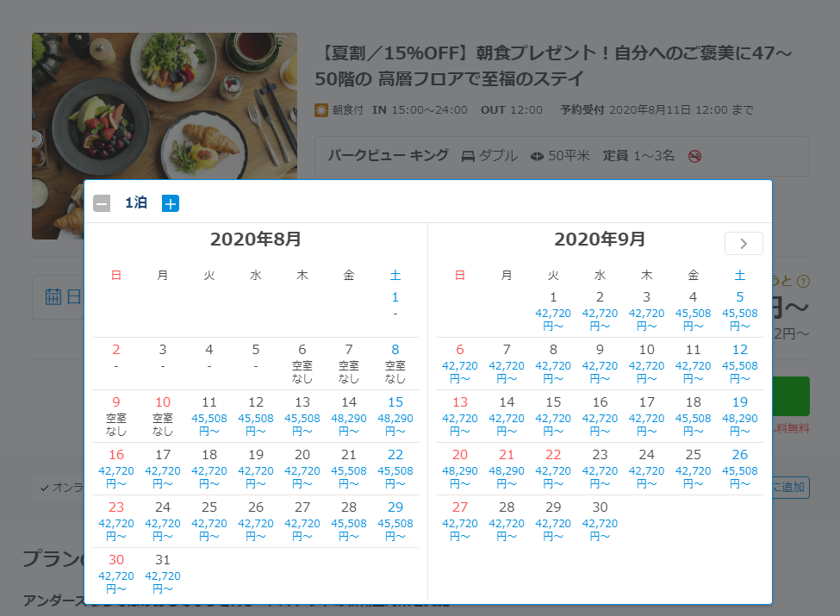Select Saturday August 29
Viewport: 840px width, 616px height.
[395, 521]
